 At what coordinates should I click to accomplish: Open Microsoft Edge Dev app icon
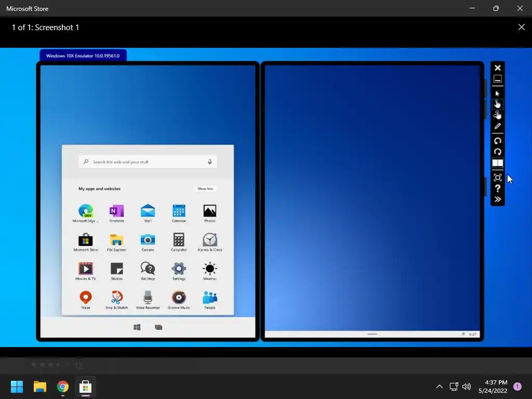[86, 211]
